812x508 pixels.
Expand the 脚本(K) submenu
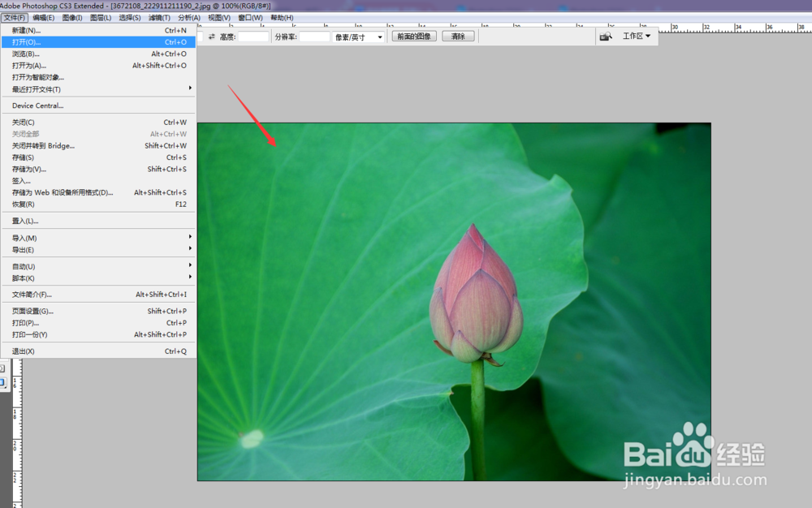[x=98, y=278]
